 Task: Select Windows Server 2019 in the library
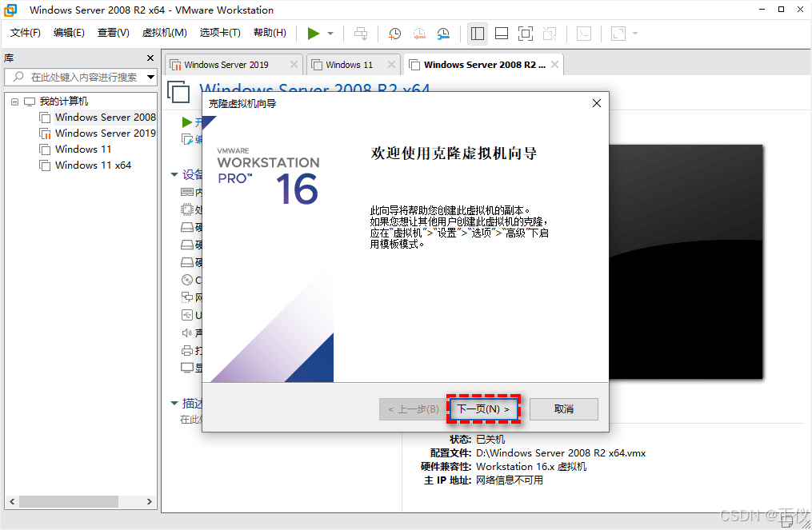point(105,133)
